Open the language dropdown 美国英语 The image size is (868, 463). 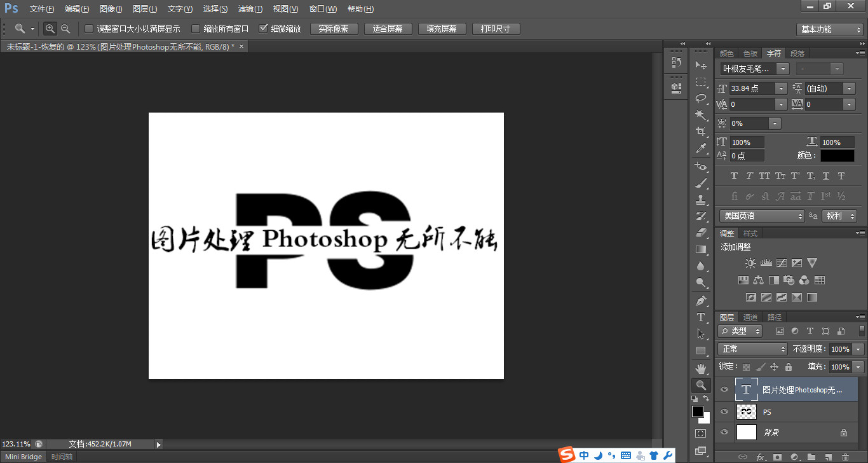click(x=762, y=216)
